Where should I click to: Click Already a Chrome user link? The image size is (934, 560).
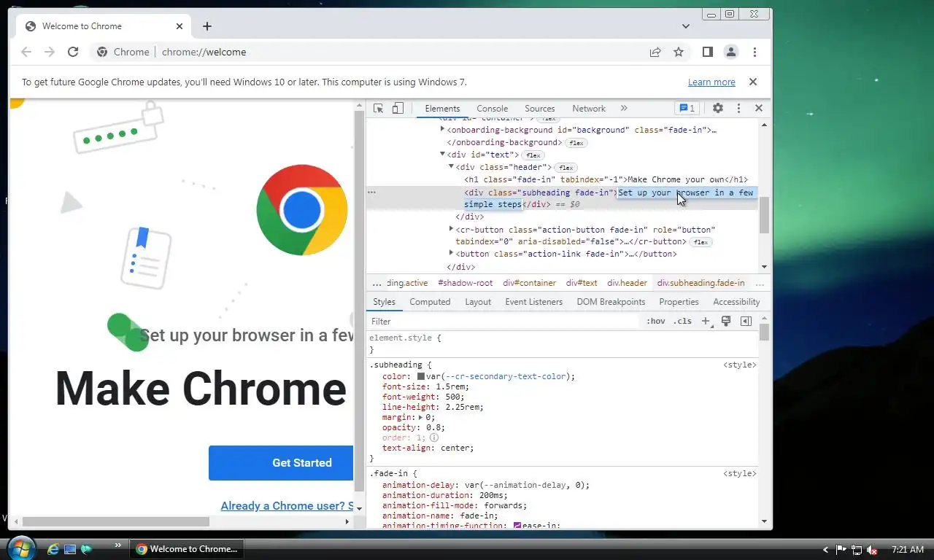(x=287, y=506)
